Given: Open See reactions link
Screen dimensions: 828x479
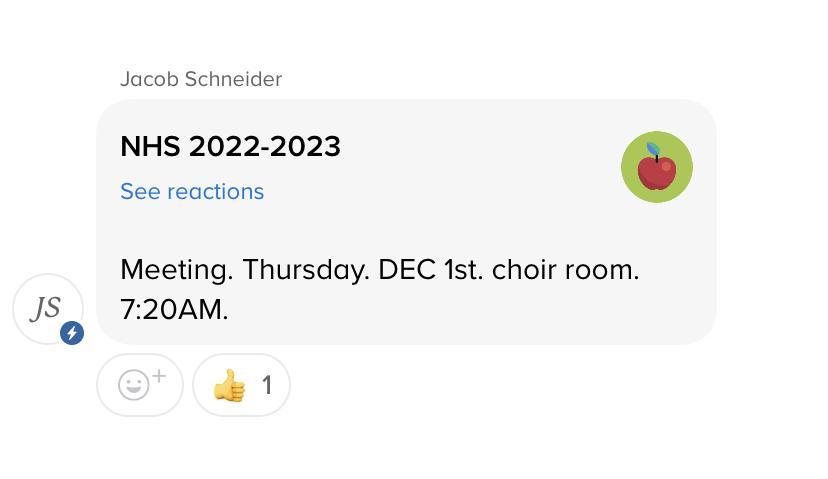Looking at the screenshot, I should point(192,191).
